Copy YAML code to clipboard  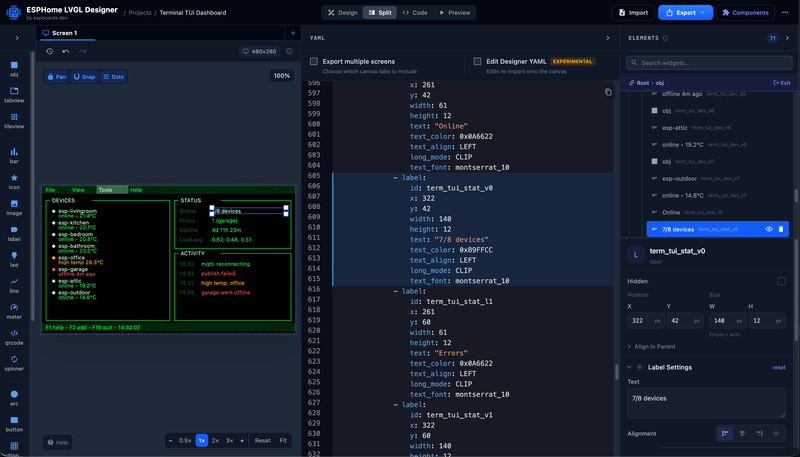point(608,92)
